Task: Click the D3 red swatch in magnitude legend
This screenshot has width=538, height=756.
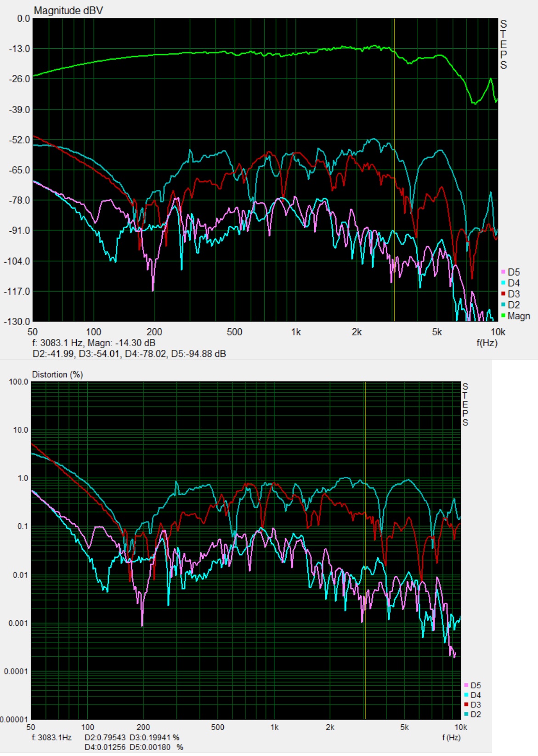Action: [504, 294]
